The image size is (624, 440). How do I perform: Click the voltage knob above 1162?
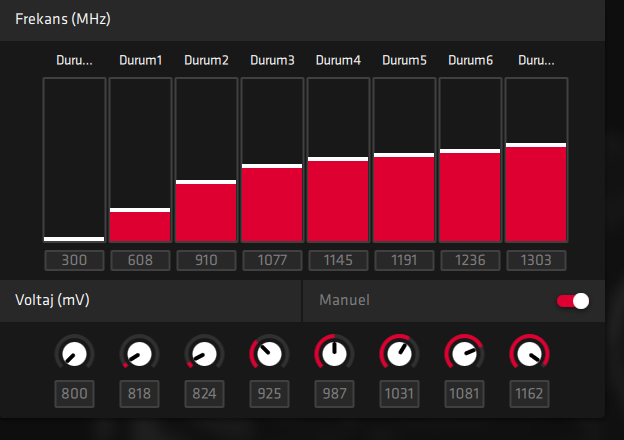point(529,354)
